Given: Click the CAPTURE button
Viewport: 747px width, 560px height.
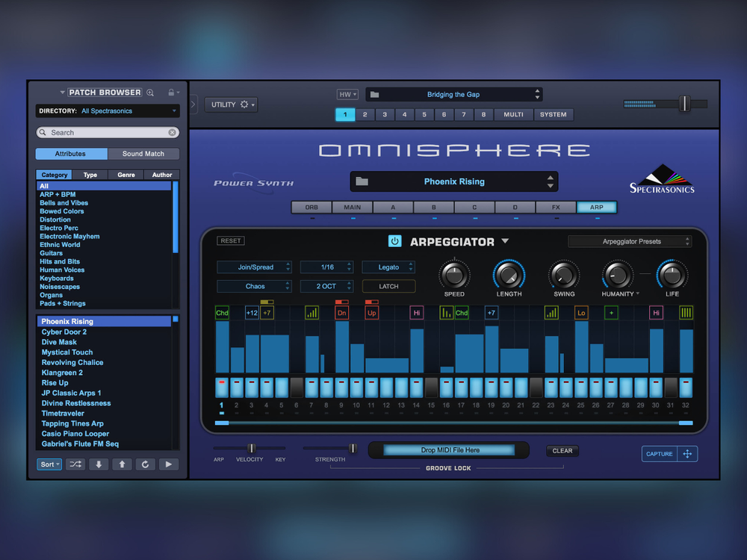Looking at the screenshot, I should [659, 454].
